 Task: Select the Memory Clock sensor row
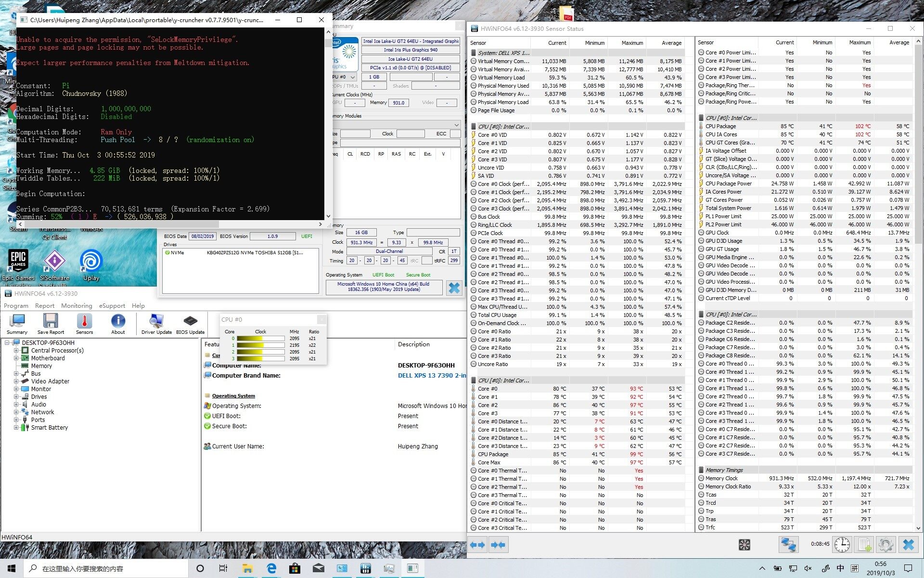click(805, 478)
